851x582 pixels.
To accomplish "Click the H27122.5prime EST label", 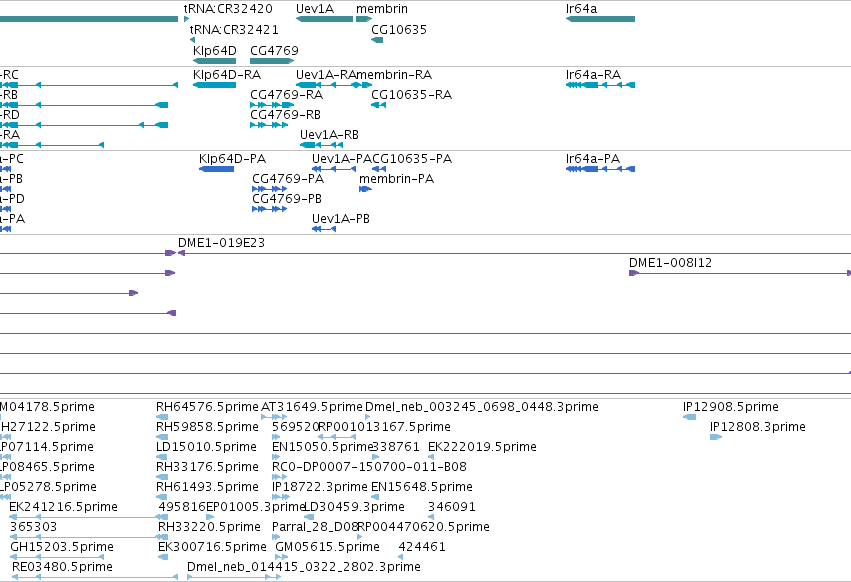I will tap(48, 427).
